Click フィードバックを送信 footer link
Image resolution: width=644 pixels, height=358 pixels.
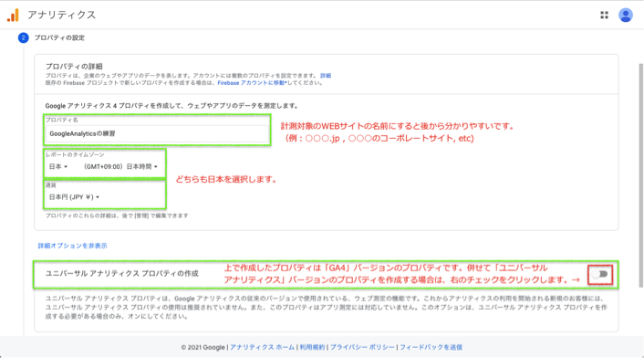(x=431, y=347)
